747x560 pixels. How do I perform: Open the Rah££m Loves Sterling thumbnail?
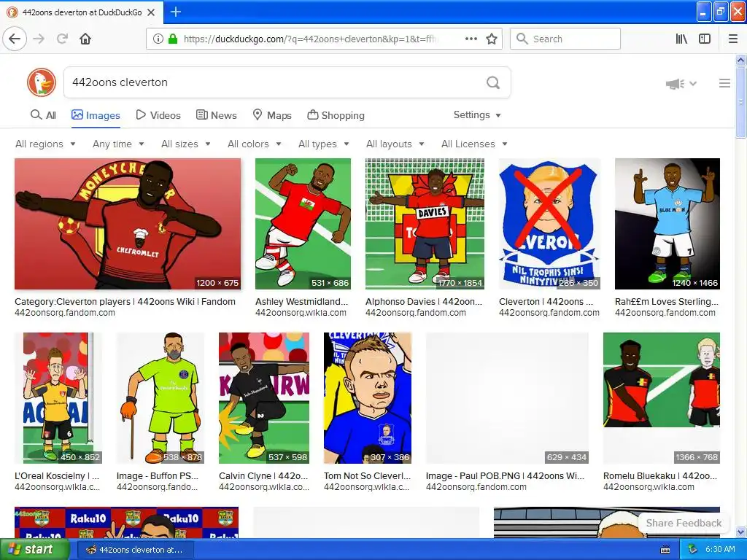coord(667,224)
